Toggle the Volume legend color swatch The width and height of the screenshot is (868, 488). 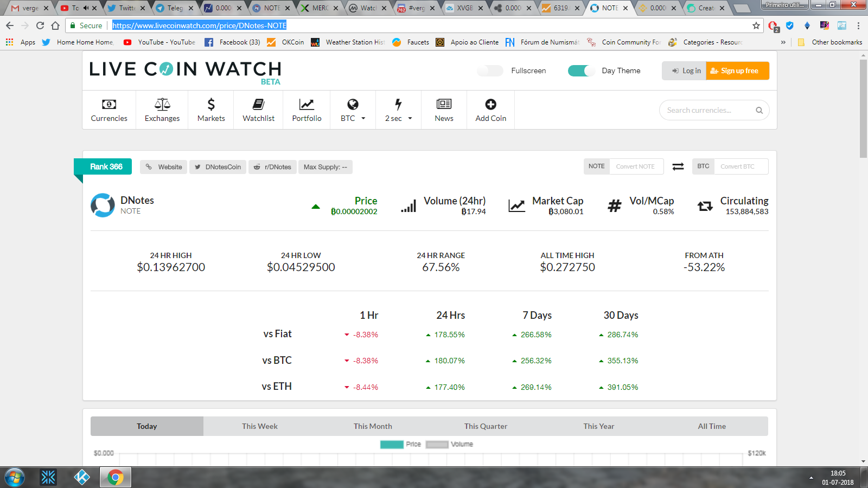437,445
